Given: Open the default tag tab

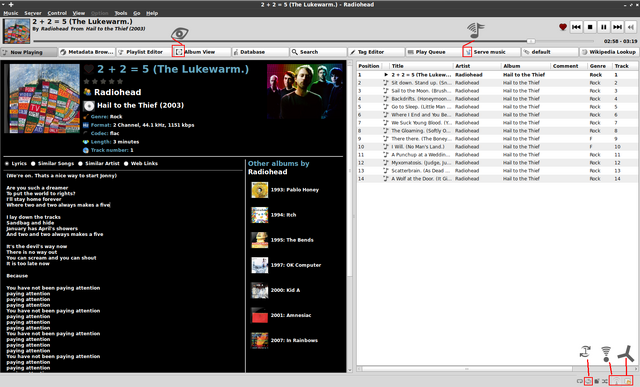Looking at the screenshot, I should pyautogui.click(x=550, y=52).
